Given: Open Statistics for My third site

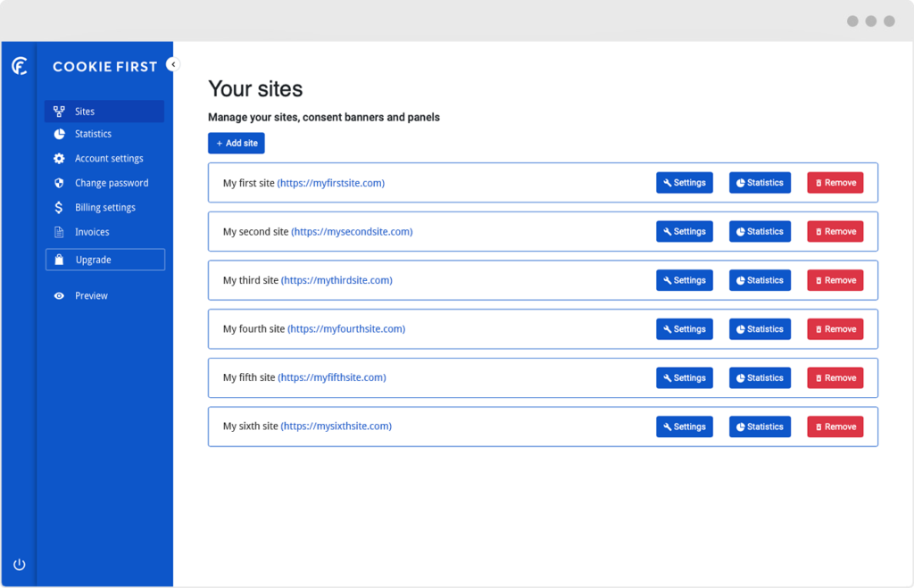Looking at the screenshot, I should pyautogui.click(x=760, y=279).
